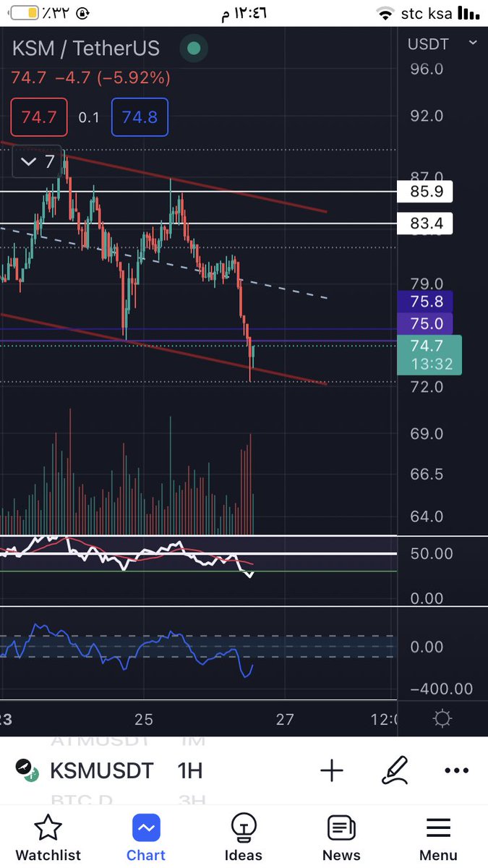The height and width of the screenshot is (868, 488).
Task: Select the 75.0 purple price label
Action: [x=427, y=323]
